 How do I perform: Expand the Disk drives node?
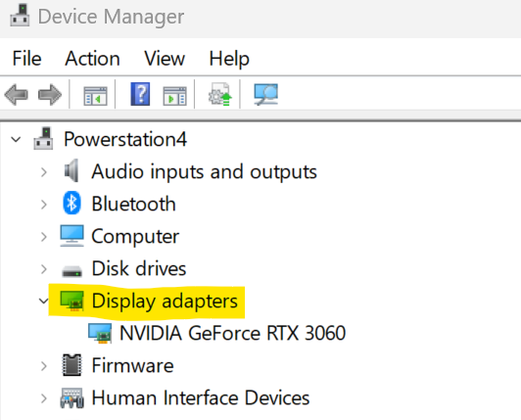tap(43, 269)
